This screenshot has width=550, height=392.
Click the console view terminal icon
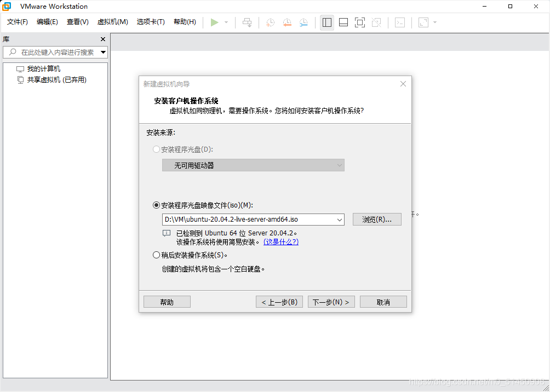[400, 22]
